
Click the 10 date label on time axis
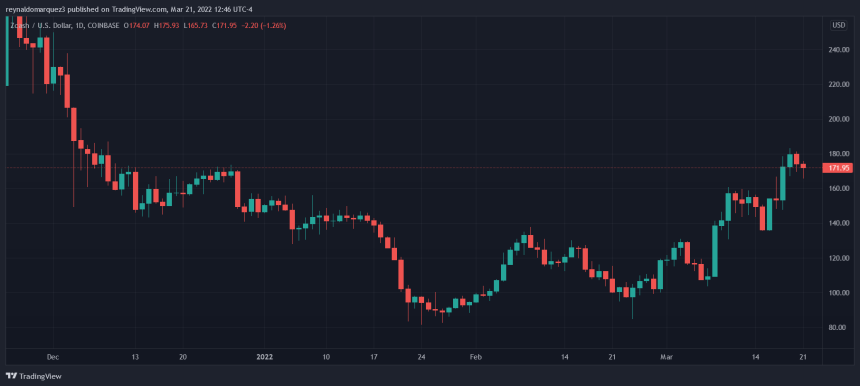coord(326,357)
